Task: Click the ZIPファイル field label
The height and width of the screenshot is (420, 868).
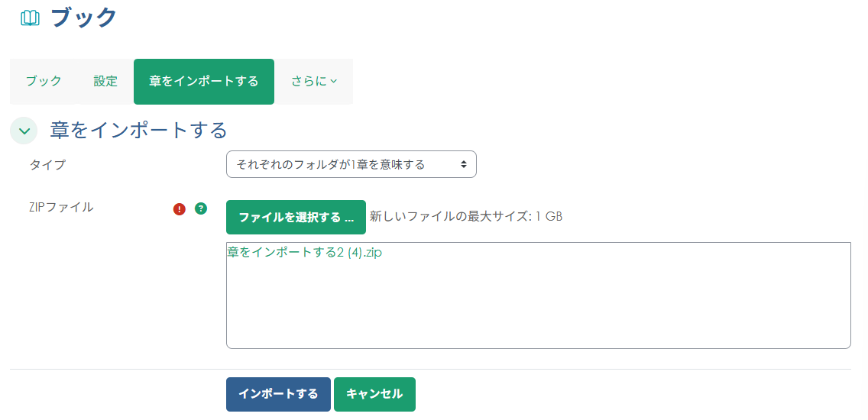Action: click(x=61, y=207)
